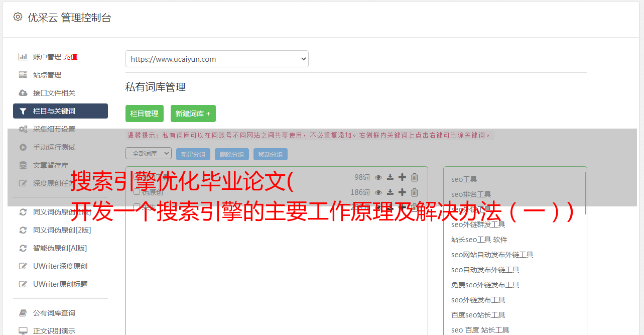Image resolution: width=644 pixels, height=335 pixels.
Task: Select keyword '百度seo站长工具'
Action: coord(478,315)
